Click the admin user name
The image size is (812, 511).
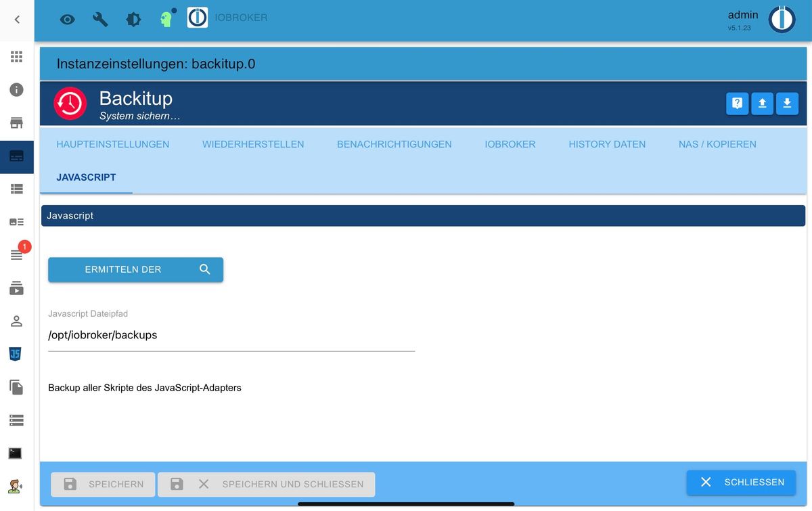(x=743, y=15)
